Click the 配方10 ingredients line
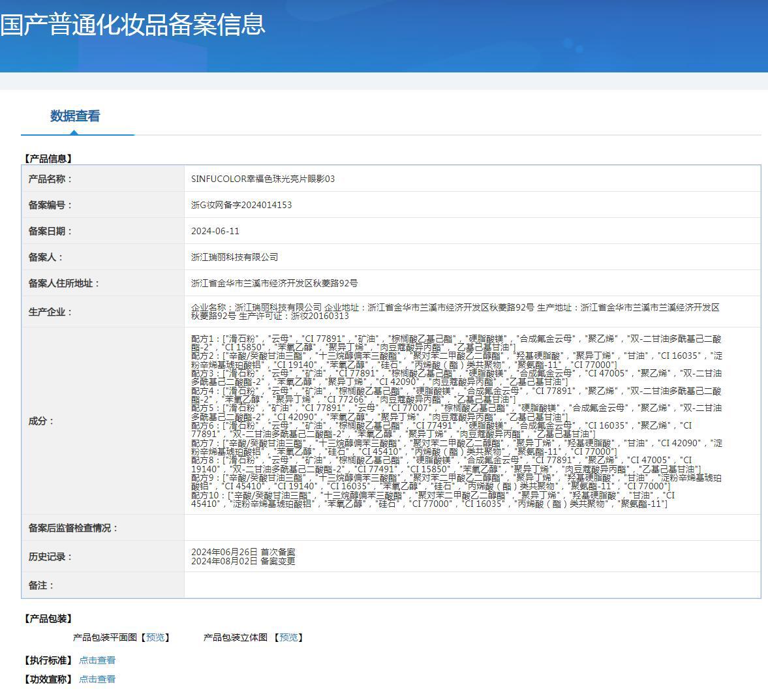 (x=433, y=499)
